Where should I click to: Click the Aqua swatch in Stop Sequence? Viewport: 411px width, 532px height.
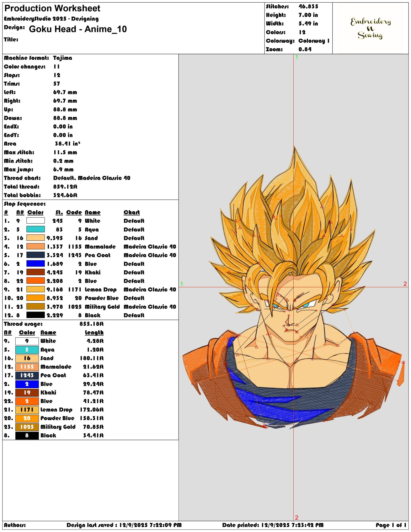tap(36, 229)
